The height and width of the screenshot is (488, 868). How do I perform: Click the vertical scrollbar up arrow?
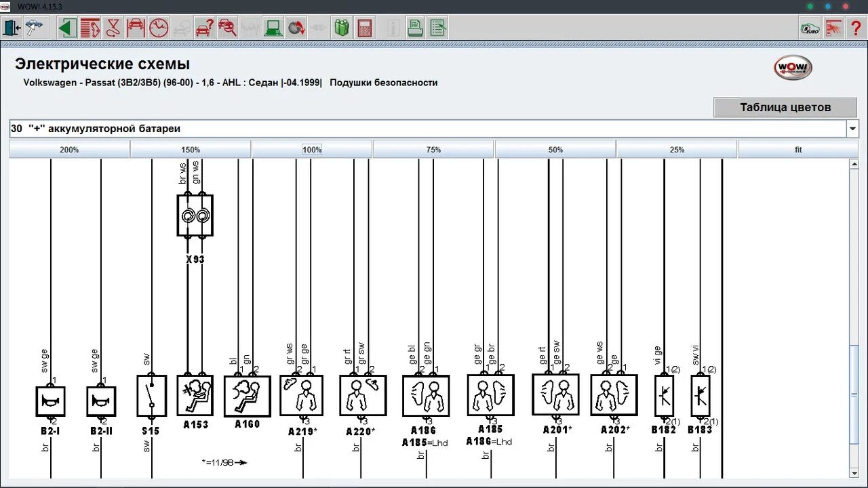pyautogui.click(x=854, y=164)
